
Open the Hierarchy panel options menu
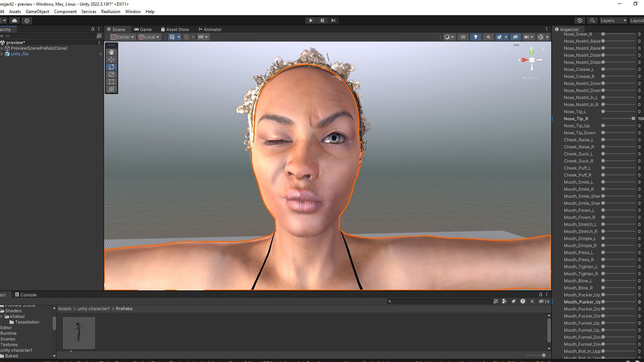99,29
